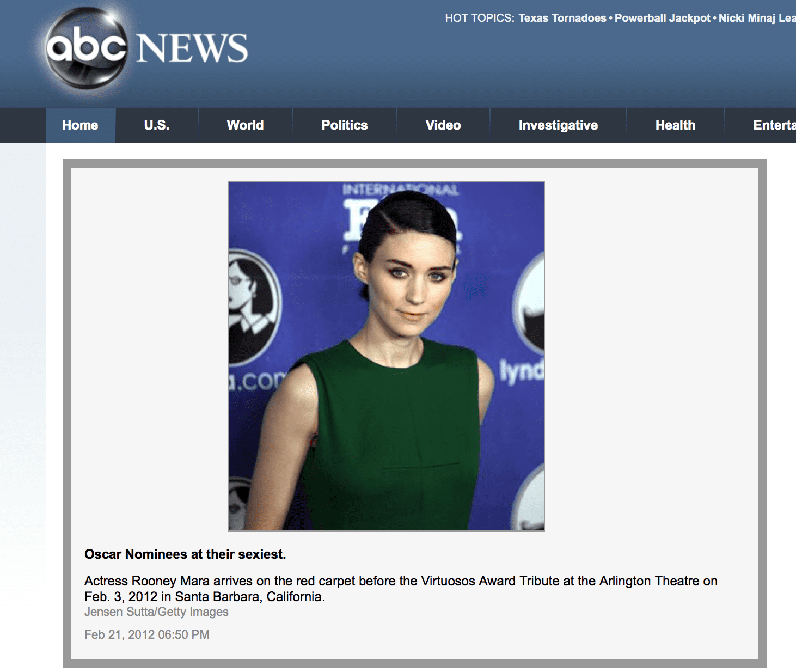
Task: Open the Texas Tornadoes hot topic
Action: click(x=562, y=18)
